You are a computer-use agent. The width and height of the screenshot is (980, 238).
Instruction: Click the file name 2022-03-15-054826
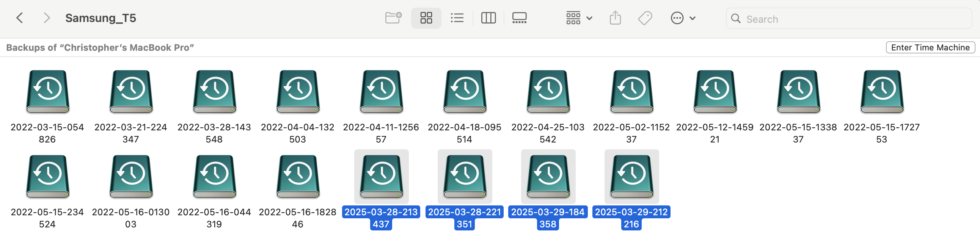coord(47,133)
